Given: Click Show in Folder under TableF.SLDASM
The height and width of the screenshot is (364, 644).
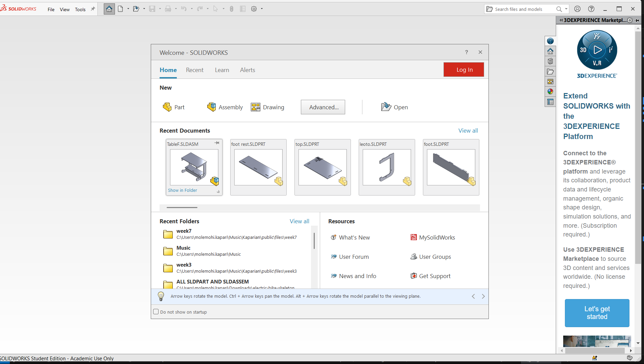Looking at the screenshot, I should coord(183,190).
